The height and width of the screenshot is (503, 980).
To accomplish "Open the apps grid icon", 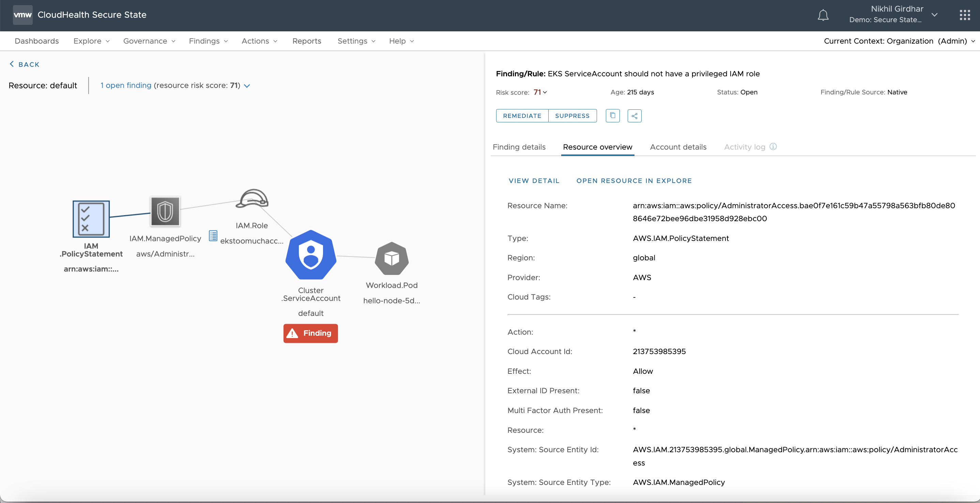I will (x=964, y=15).
